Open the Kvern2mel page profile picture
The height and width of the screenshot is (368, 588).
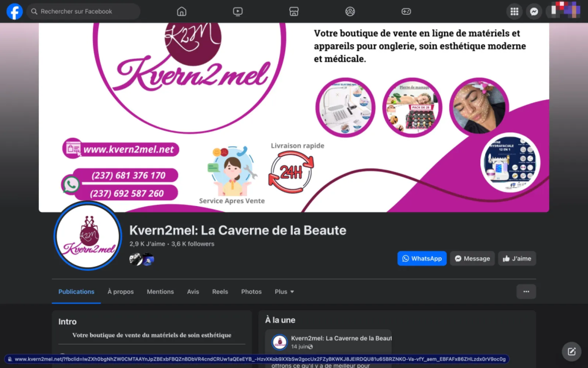pyautogui.click(x=87, y=236)
